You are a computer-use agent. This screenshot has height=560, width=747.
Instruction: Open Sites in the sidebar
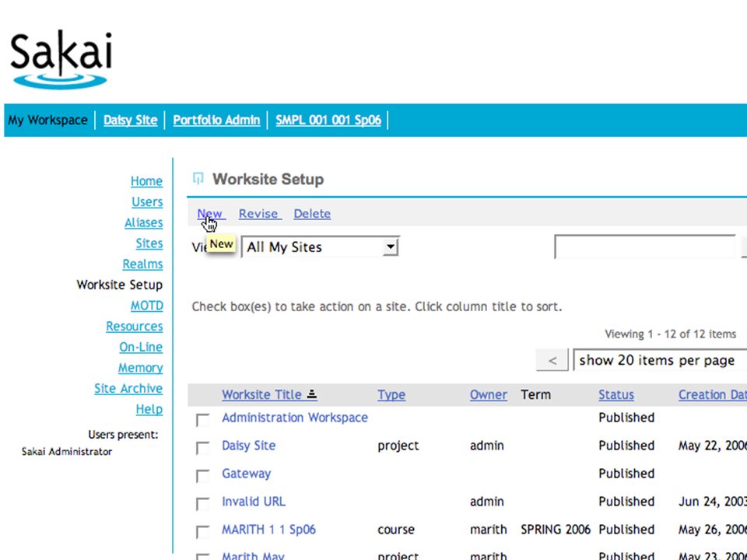tap(149, 243)
